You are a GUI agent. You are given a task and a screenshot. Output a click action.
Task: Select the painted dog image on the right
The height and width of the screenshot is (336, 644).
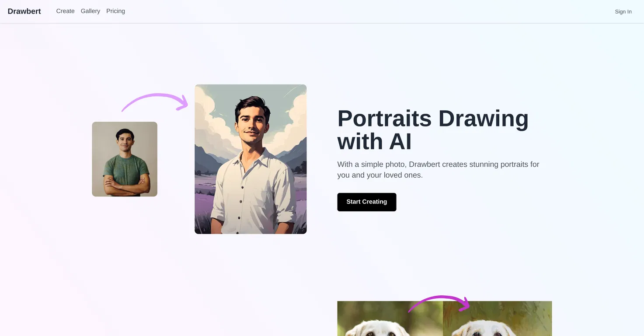point(498,318)
